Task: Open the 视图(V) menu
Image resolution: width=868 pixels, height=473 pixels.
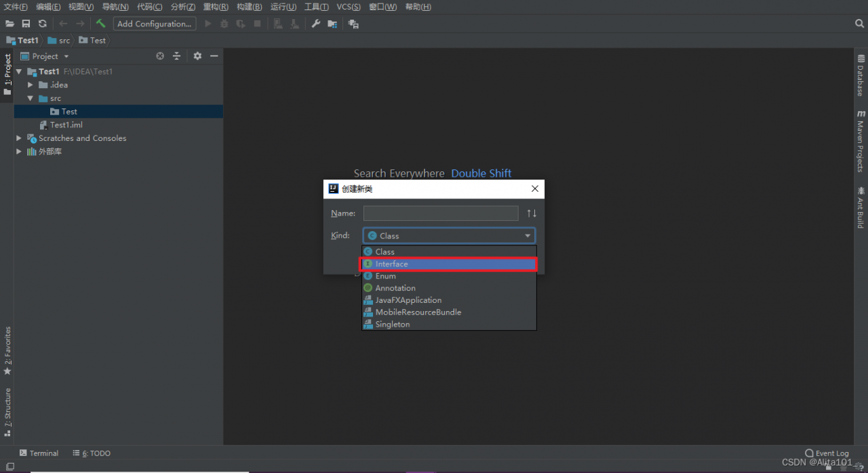Action: pyautogui.click(x=81, y=7)
